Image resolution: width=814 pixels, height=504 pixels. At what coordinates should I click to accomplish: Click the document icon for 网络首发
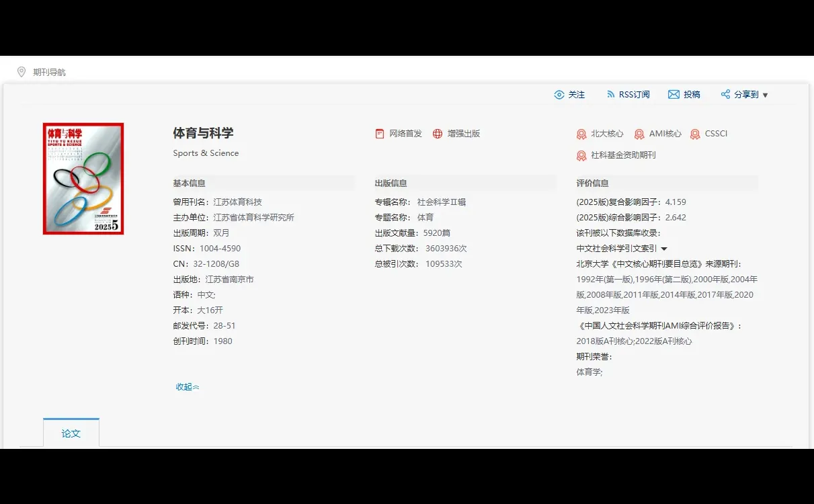pos(380,133)
